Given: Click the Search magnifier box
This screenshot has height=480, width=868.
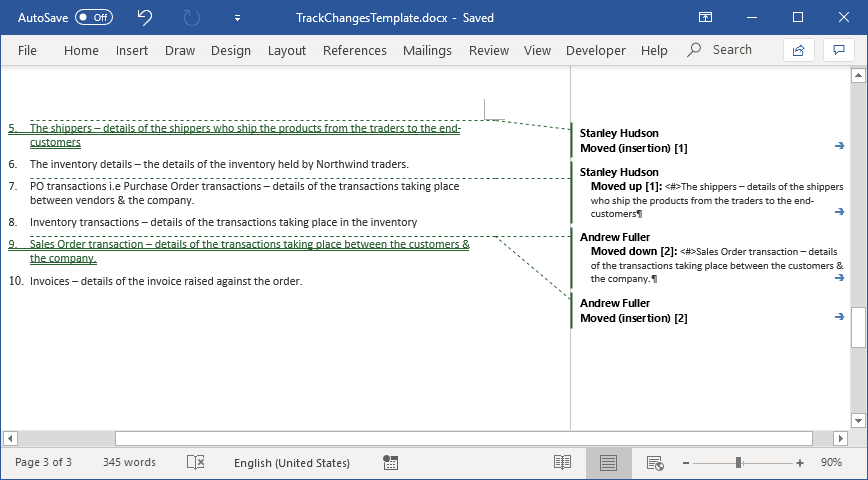Looking at the screenshot, I should pos(720,50).
